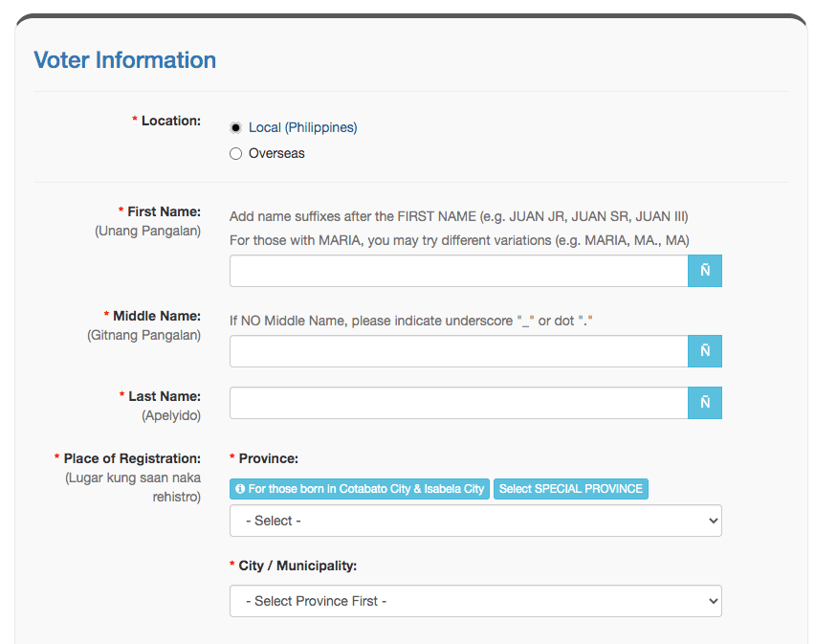Click the First Name field label
Screen dimensions: 837x644
pyautogui.click(x=164, y=211)
